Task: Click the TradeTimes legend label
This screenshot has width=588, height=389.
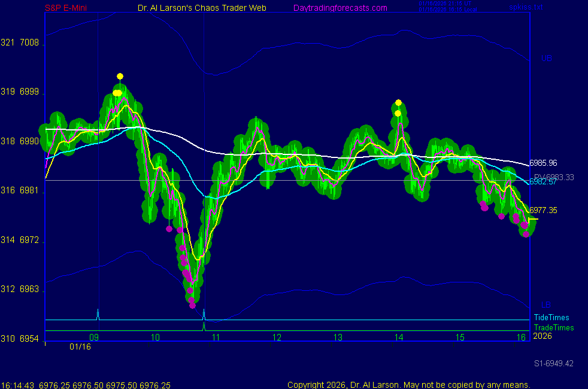Action: 553,327
